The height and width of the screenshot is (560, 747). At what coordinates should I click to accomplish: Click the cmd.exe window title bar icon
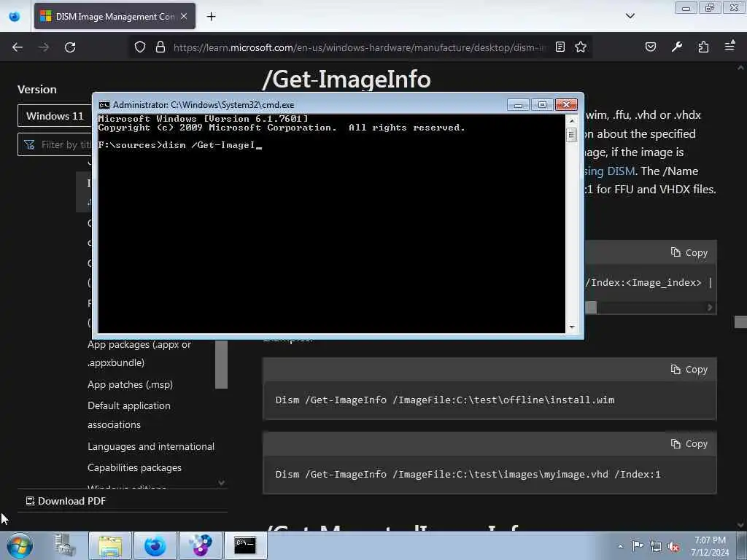coord(104,105)
